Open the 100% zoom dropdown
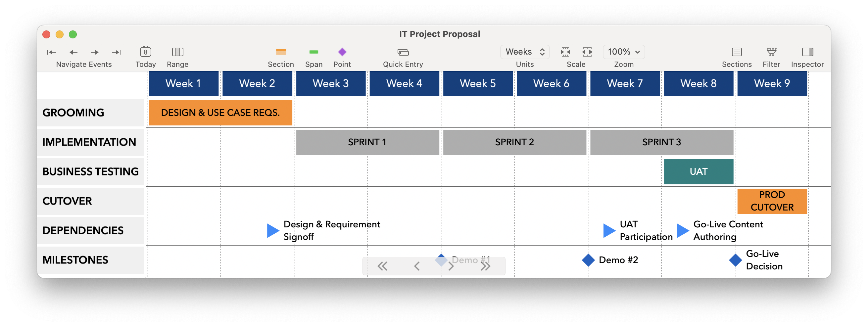Viewport: 868px width, 327px height. 624,52
